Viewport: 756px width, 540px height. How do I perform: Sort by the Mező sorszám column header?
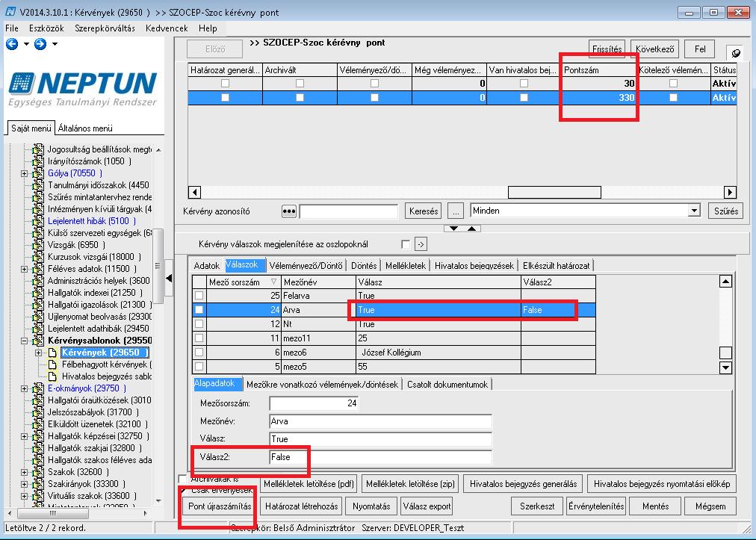[244, 282]
